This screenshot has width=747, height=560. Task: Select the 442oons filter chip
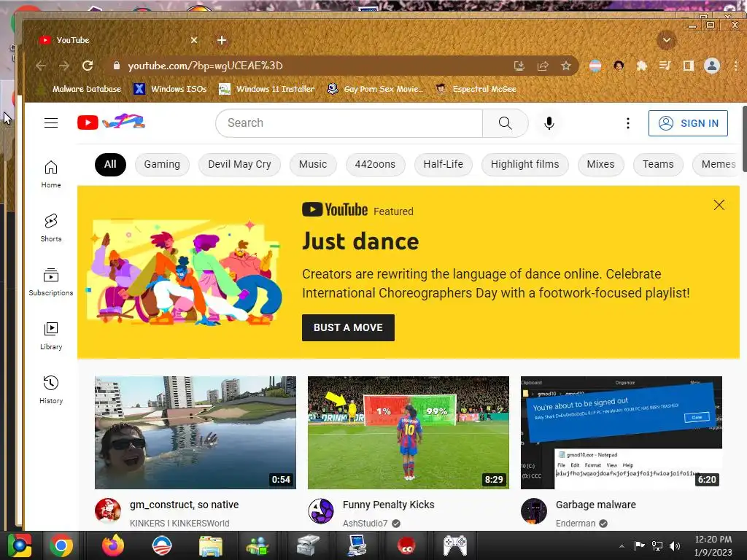point(375,164)
